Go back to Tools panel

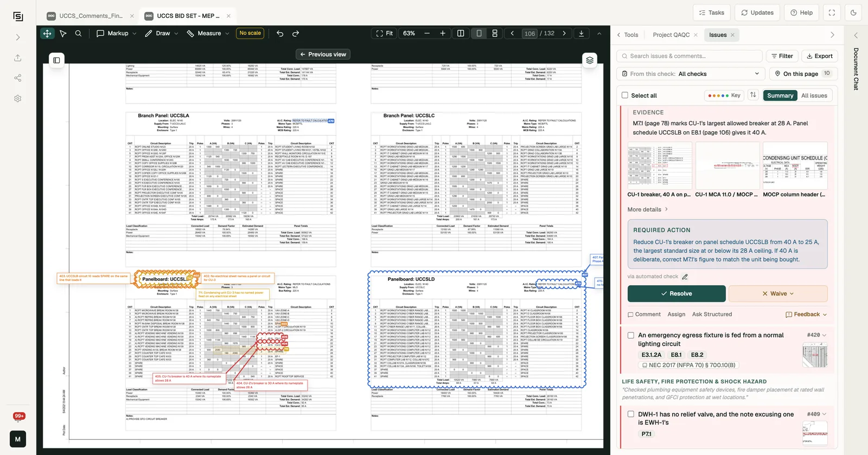point(628,35)
